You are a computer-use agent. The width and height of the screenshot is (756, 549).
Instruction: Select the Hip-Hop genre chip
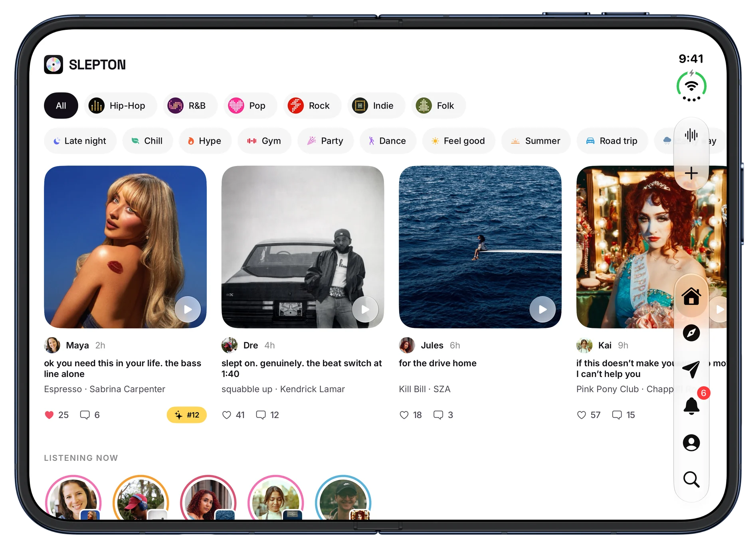point(121,106)
